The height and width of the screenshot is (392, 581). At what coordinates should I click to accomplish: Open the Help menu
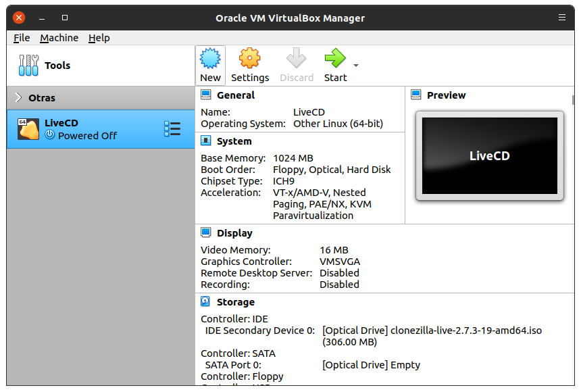pyautogui.click(x=99, y=38)
